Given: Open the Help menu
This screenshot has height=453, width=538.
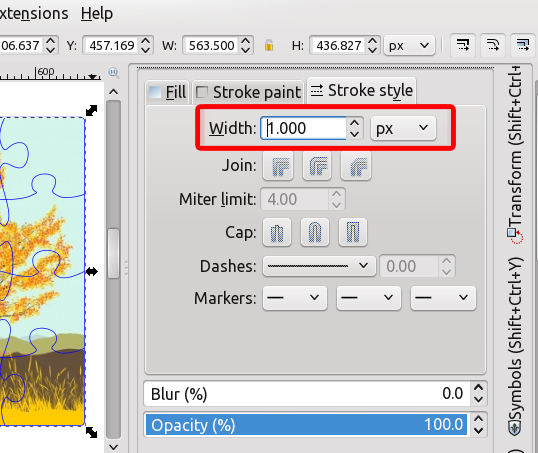Looking at the screenshot, I should point(97,14).
